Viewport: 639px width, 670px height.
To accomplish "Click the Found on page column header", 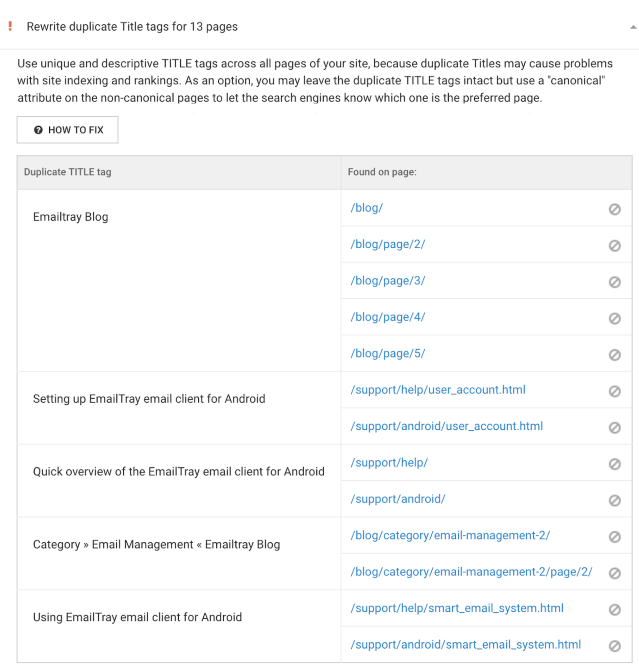I will [382, 172].
